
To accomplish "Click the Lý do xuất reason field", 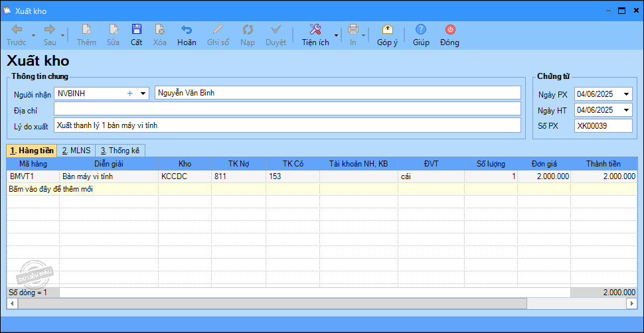I will (287, 125).
